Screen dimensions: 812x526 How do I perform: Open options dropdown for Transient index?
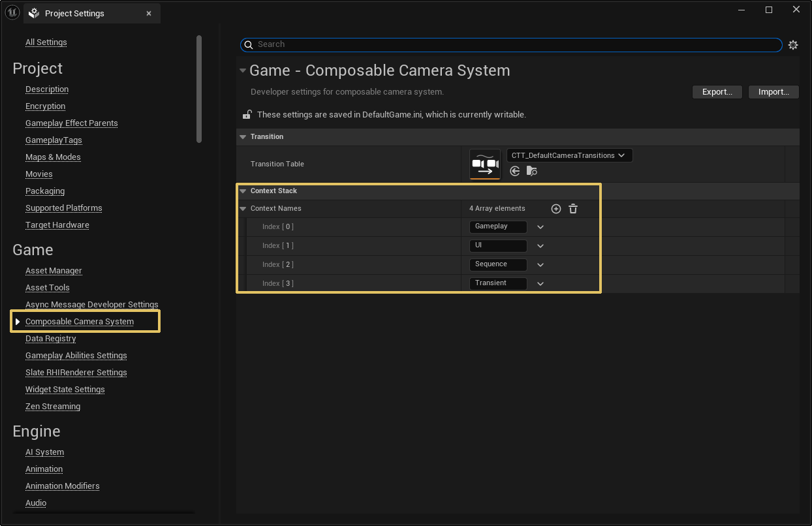(x=540, y=284)
